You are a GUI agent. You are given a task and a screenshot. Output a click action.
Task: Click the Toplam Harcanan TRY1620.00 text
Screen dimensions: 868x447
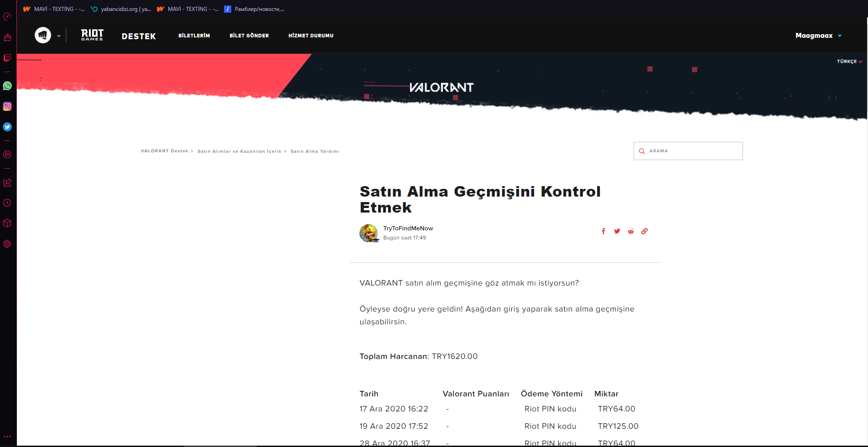point(419,356)
